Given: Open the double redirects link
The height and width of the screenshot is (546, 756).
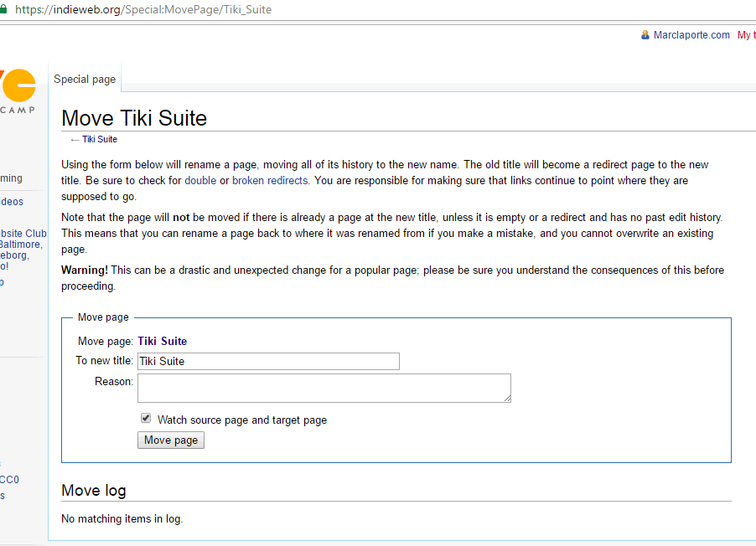Looking at the screenshot, I should click(200, 181).
